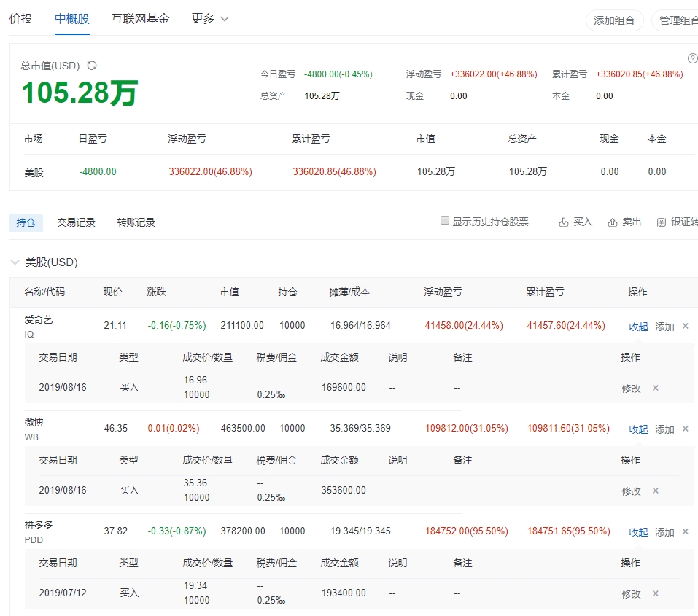Click the 微博 current price 46.35
Image resolution: width=698 pixels, height=616 pixels.
pos(116,428)
